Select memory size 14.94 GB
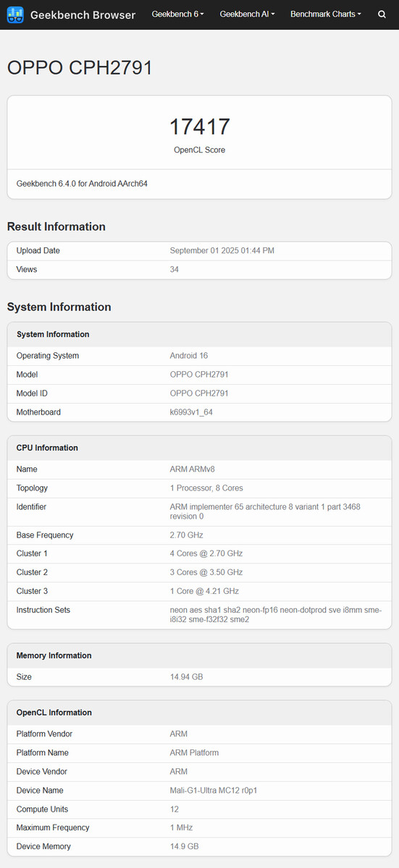Image resolution: width=399 pixels, height=868 pixels. pos(188,676)
